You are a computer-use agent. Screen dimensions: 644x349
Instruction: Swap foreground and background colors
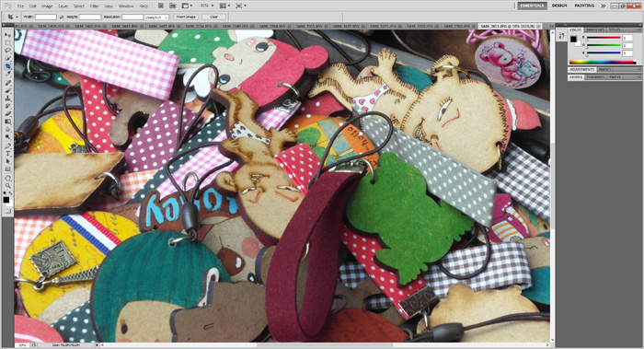click(x=11, y=192)
